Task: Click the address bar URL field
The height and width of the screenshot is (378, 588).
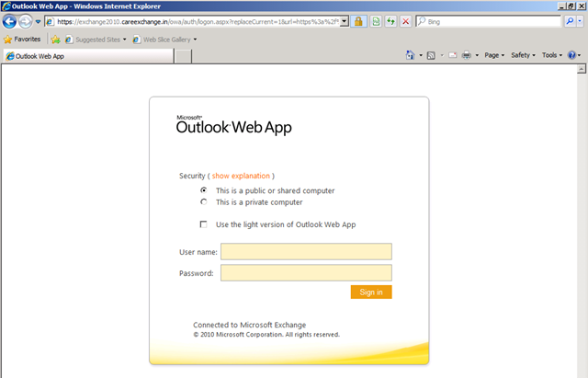Action: coord(193,22)
